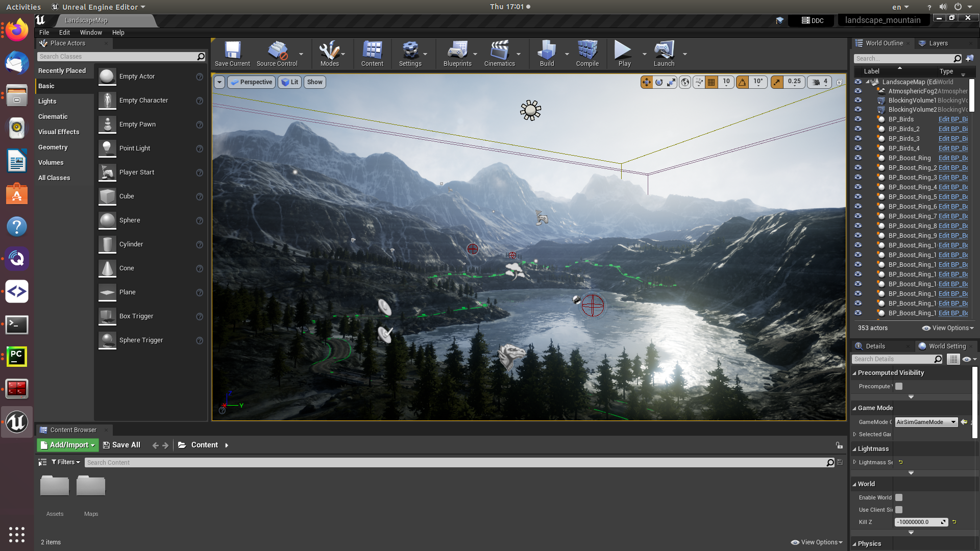
Task: Select the Sphere Trigger actor entry
Action: (151, 340)
